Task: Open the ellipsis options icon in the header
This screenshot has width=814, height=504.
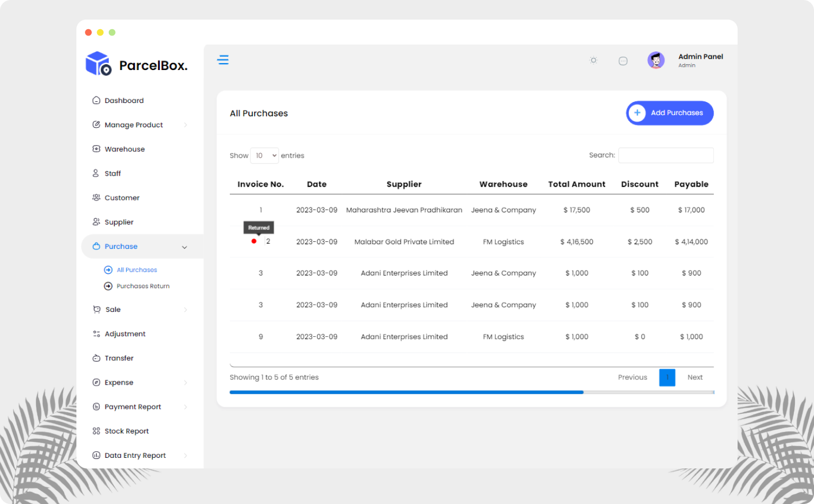Action: tap(623, 60)
